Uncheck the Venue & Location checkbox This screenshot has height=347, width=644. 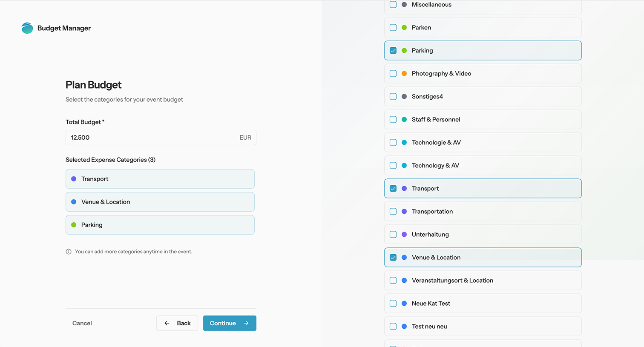[x=393, y=258]
